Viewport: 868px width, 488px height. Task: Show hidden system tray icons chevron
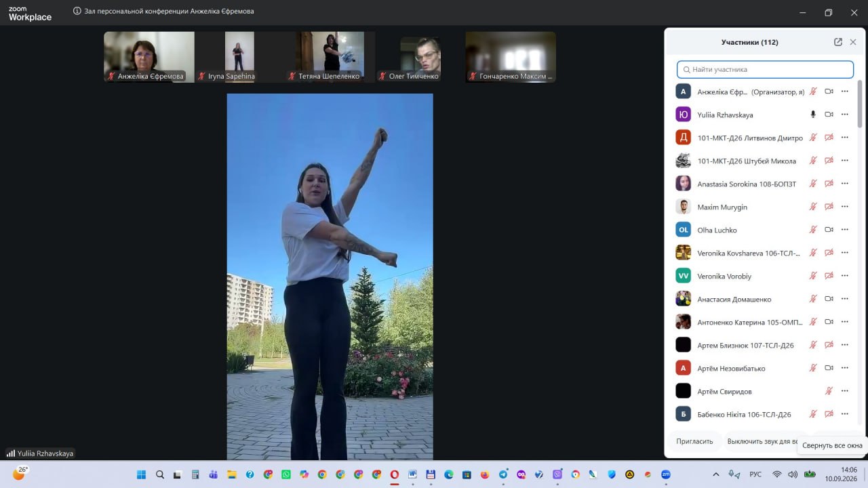point(716,474)
